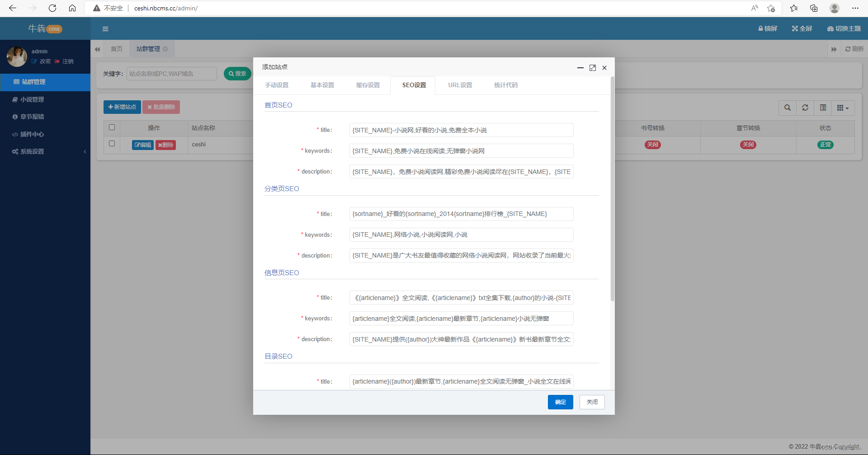
Task: Open the 基本设置 tab
Action: [x=322, y=85]
